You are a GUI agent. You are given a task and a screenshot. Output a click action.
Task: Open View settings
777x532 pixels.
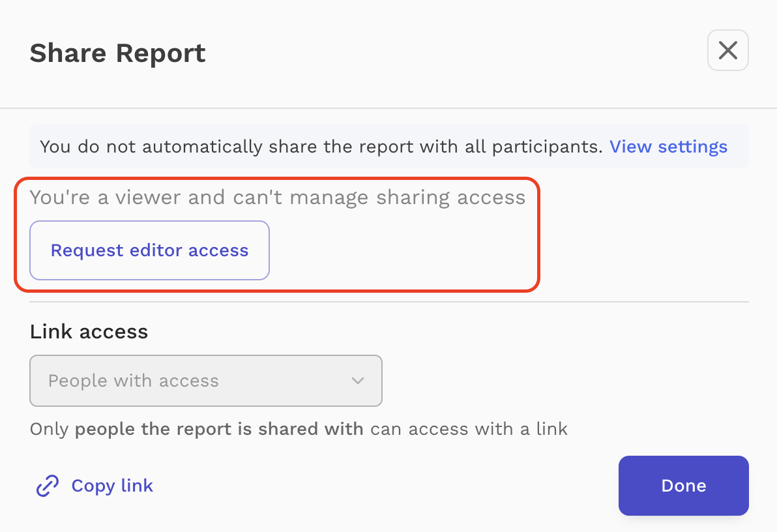668,147
